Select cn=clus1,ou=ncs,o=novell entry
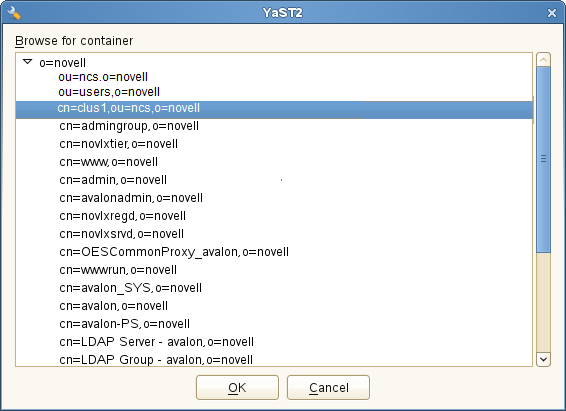Screen dimensions: 566x411 click(x=274, y=109)
